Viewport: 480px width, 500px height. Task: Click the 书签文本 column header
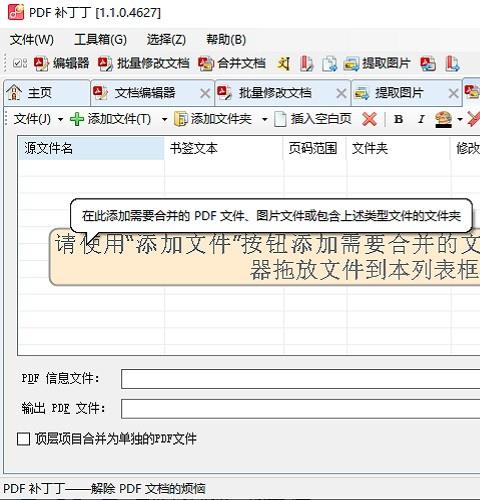coord(224,148)
